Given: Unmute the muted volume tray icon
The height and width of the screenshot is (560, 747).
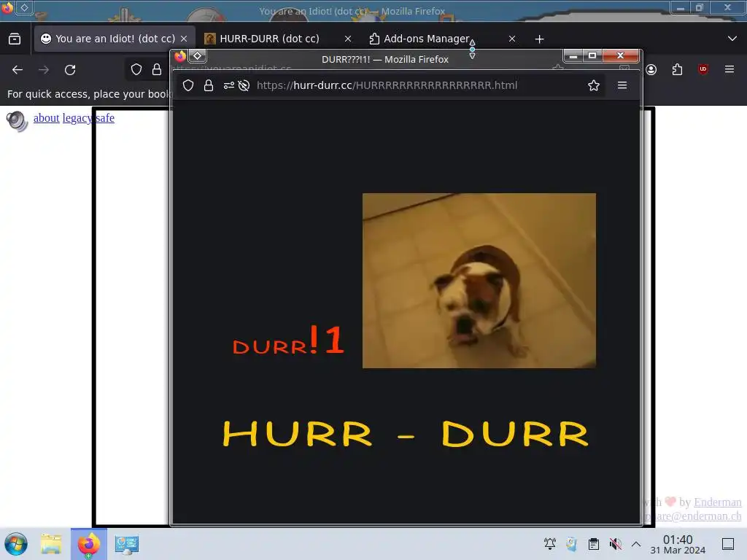Looking at the screenshot, I should pyautogui.click(x=616, y=544).
